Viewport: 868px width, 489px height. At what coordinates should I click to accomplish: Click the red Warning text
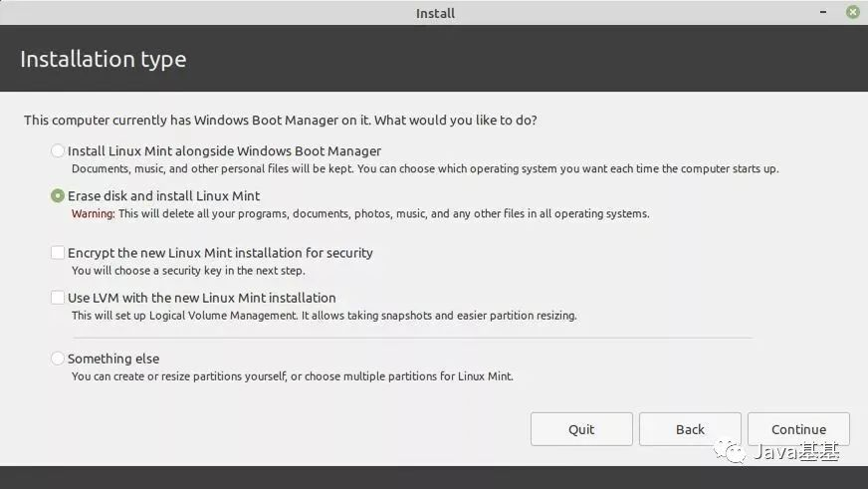93,214
